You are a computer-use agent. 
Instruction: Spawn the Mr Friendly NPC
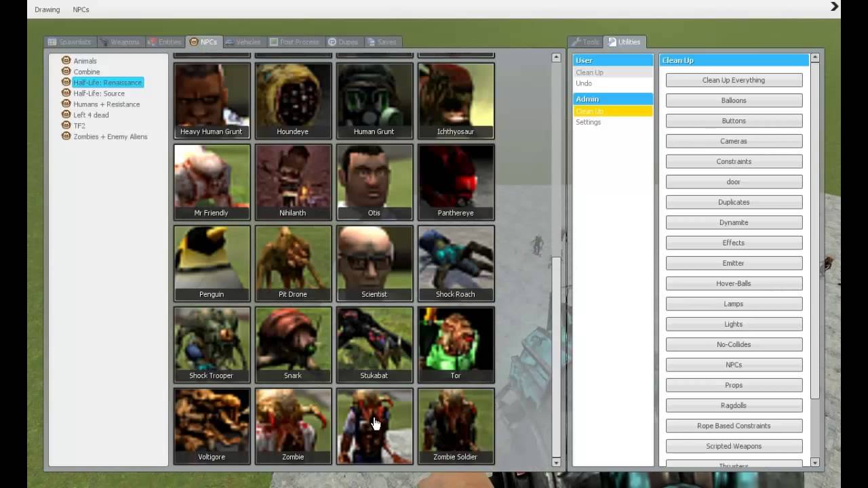click(x=212, y=182)
